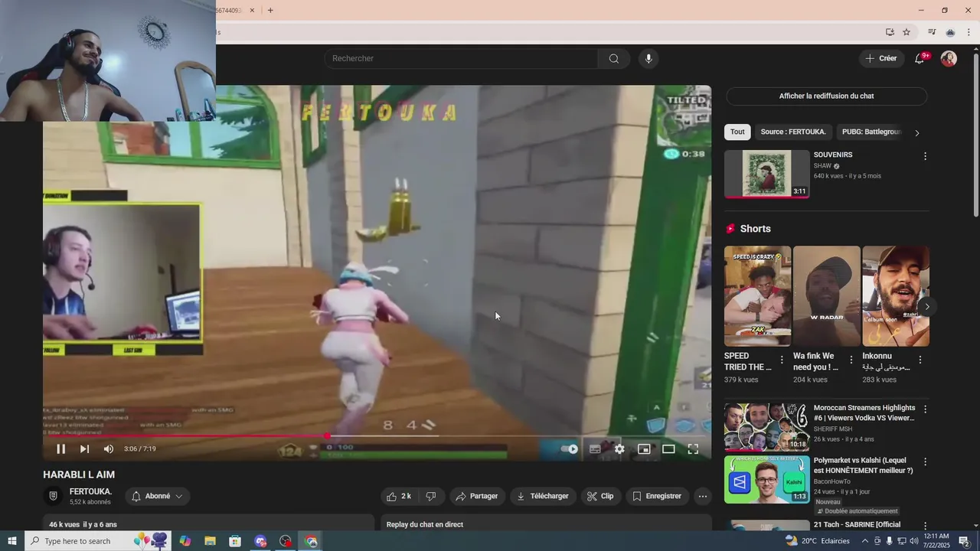980x551 pixels.
Task: Switch to theater mode
Action: (668, 449)
